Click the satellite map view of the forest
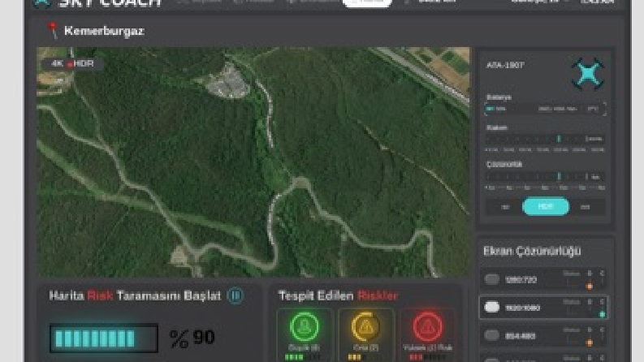This screenshot has width=644, height=362. [x=253, y=162]
